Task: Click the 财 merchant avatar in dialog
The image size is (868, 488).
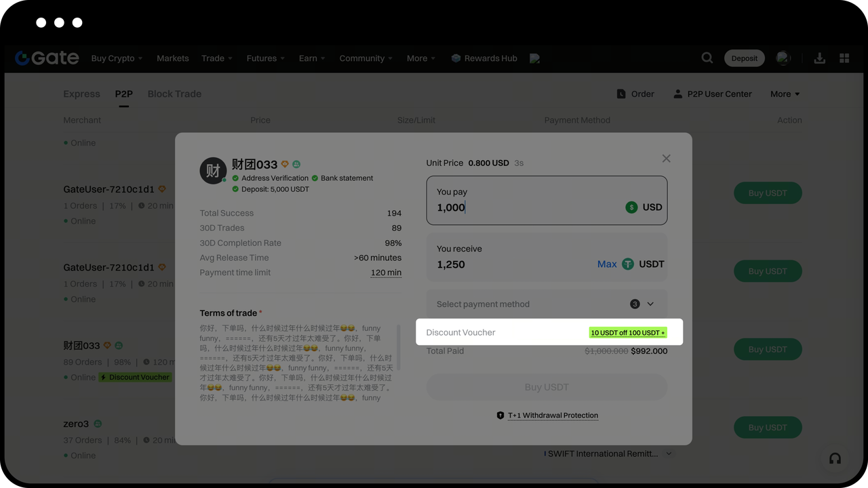Action: [x=213, y=171]
